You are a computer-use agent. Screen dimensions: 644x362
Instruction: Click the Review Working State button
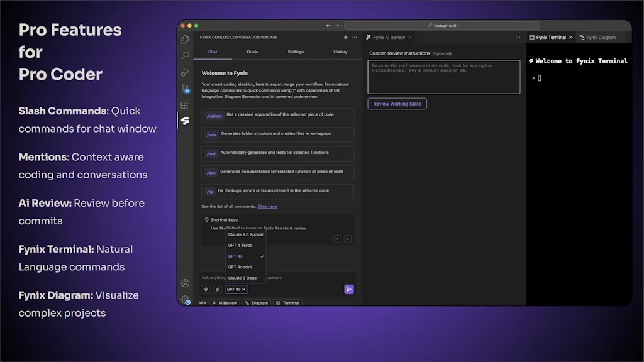[x=397, y=104]
